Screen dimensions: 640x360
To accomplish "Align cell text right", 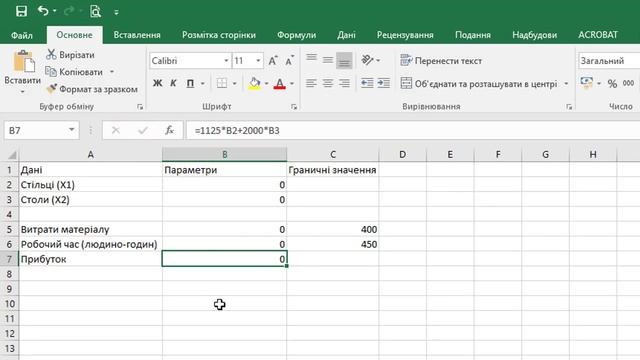I will (x=344, y=83).
